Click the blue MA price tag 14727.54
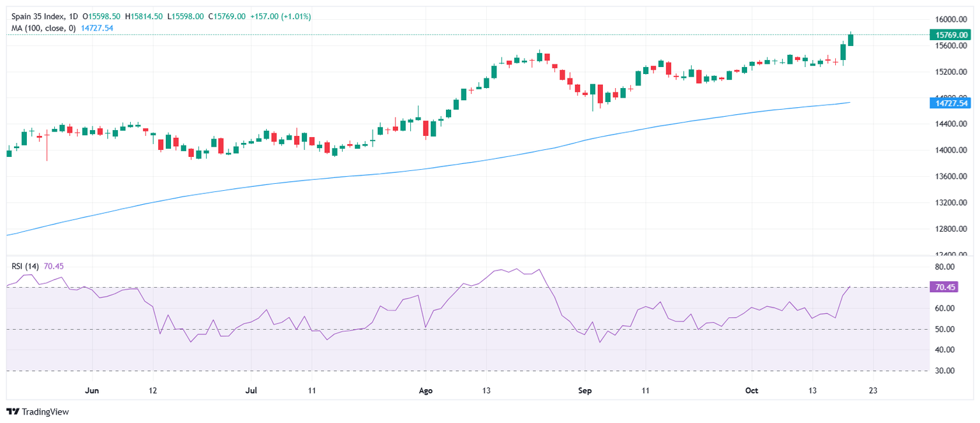980x423 pixels. point(951,103)
